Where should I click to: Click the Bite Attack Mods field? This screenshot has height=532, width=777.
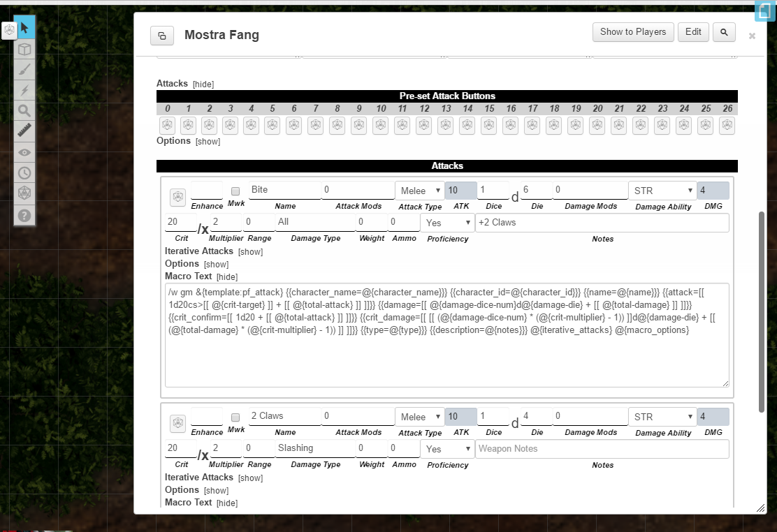(358, 190)
